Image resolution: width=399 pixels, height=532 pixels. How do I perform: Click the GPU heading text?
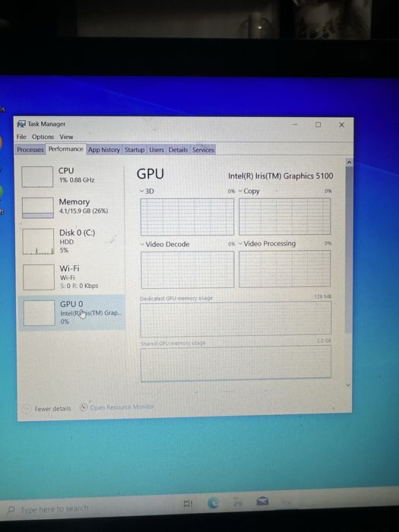tap(150, 174)
